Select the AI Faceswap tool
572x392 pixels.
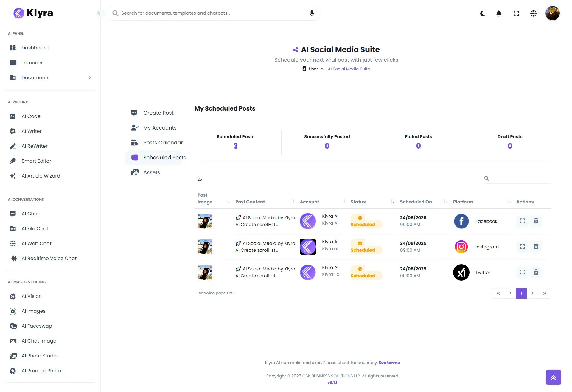tap(37, 326)
